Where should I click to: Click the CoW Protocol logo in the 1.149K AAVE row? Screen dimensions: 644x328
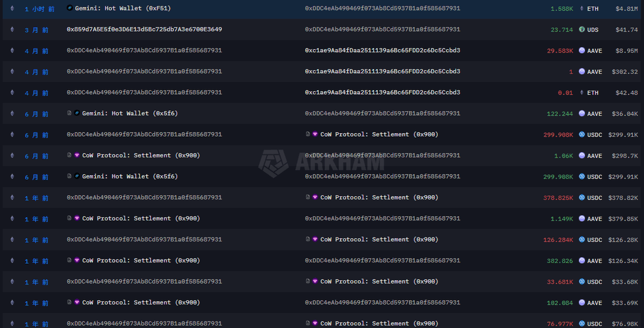[x=77, y=218]
